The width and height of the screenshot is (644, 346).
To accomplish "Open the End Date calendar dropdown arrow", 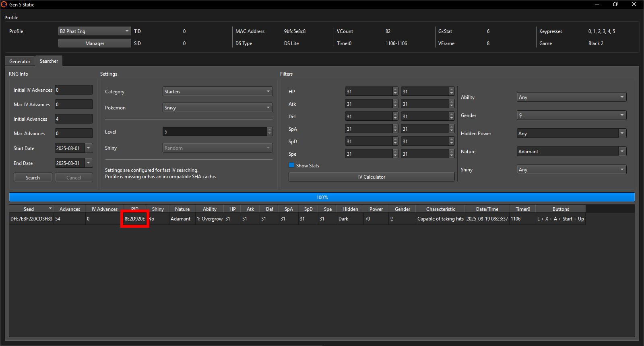I will point(89,163).
